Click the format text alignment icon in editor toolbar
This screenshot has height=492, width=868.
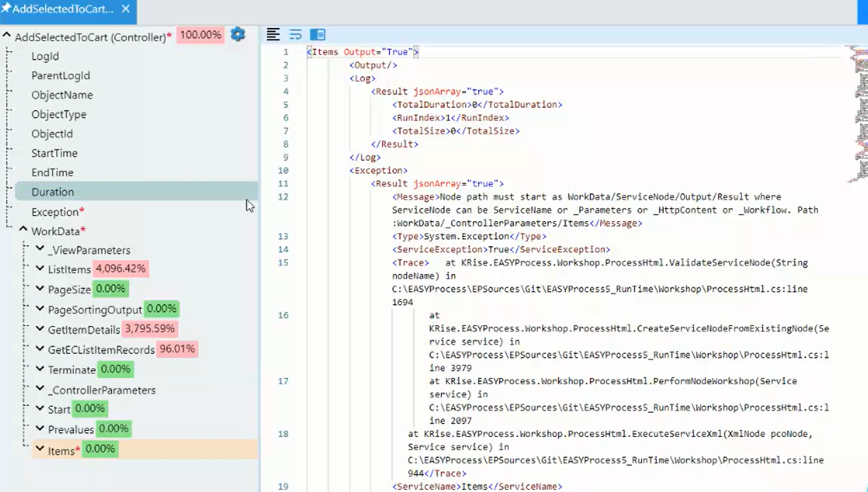pyautogui.click(x=273, y=35)
